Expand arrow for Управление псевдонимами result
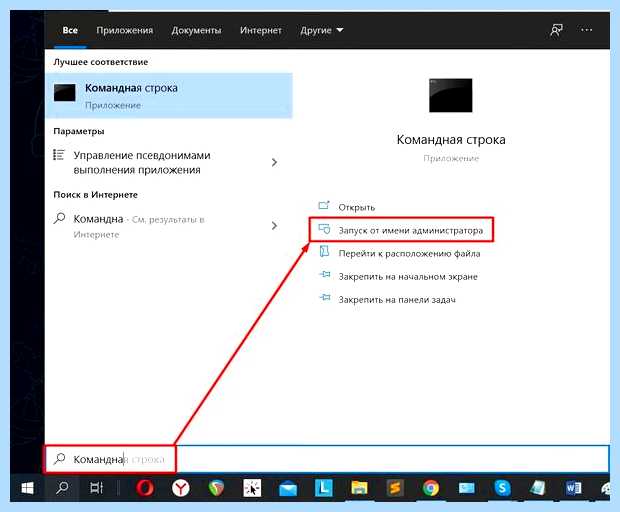 274,162
